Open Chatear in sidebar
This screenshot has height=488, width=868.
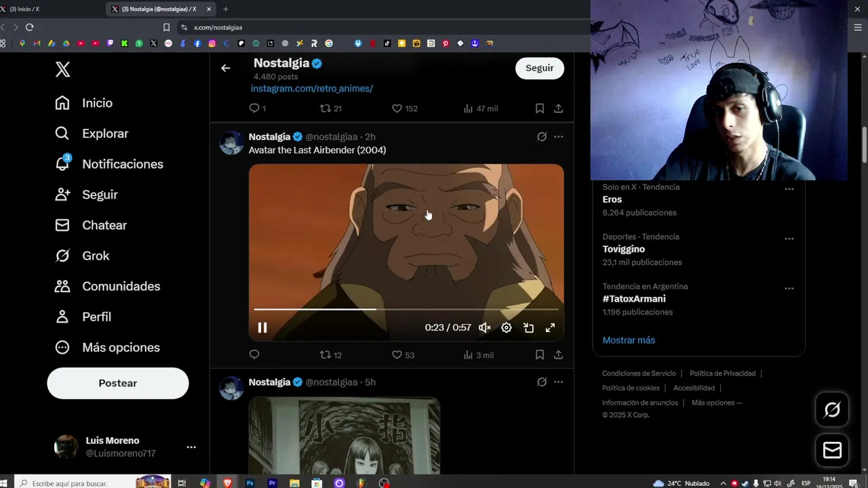[91, 225]
